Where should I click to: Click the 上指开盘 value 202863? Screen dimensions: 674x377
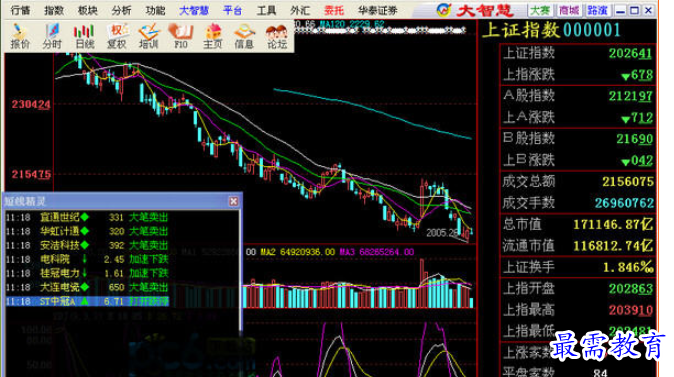631,288
